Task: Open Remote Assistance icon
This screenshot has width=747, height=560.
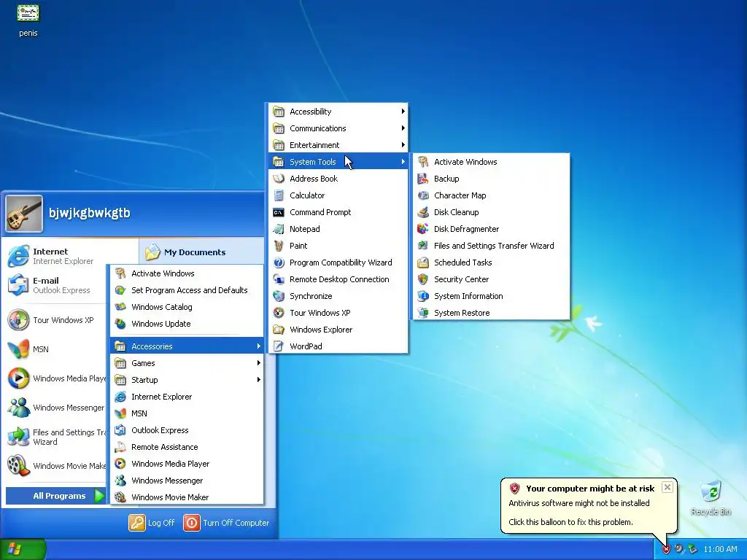Action: tap(120, 447)
